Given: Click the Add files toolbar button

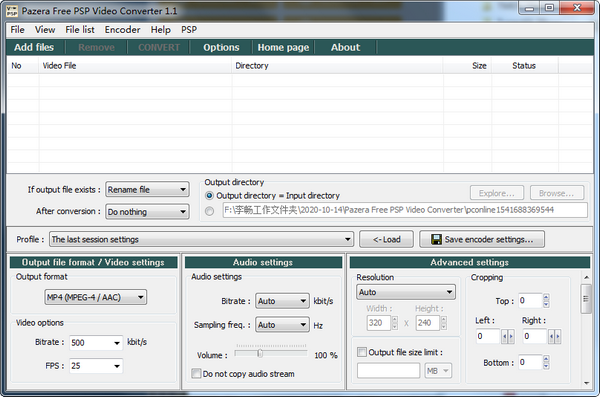Looking at the screenshot, I should click(34, 47).
